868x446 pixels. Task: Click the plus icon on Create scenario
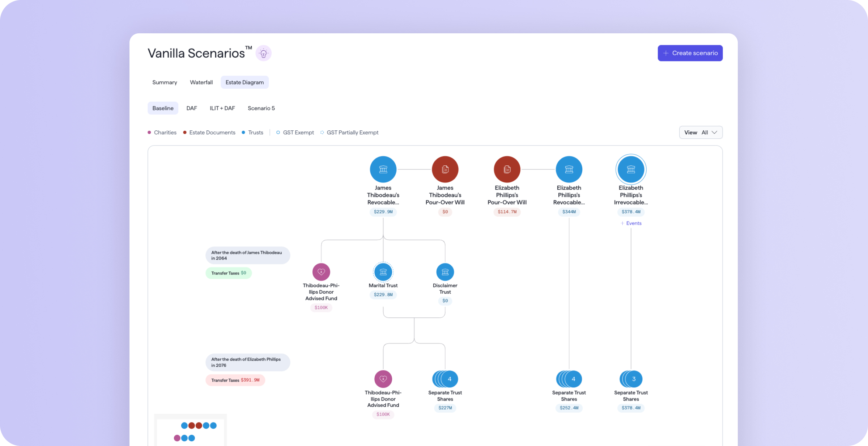pyautogui.click(x=665, y=53)
